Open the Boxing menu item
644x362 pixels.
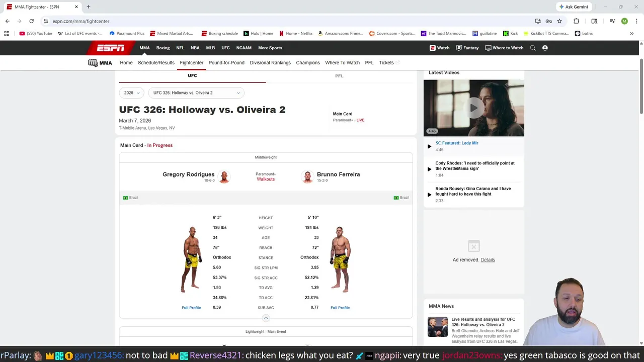click(163, 48)
